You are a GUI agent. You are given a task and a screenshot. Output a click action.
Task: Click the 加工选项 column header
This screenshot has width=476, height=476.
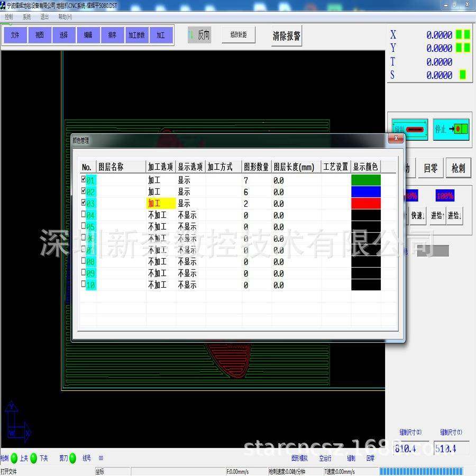[161, 167]
